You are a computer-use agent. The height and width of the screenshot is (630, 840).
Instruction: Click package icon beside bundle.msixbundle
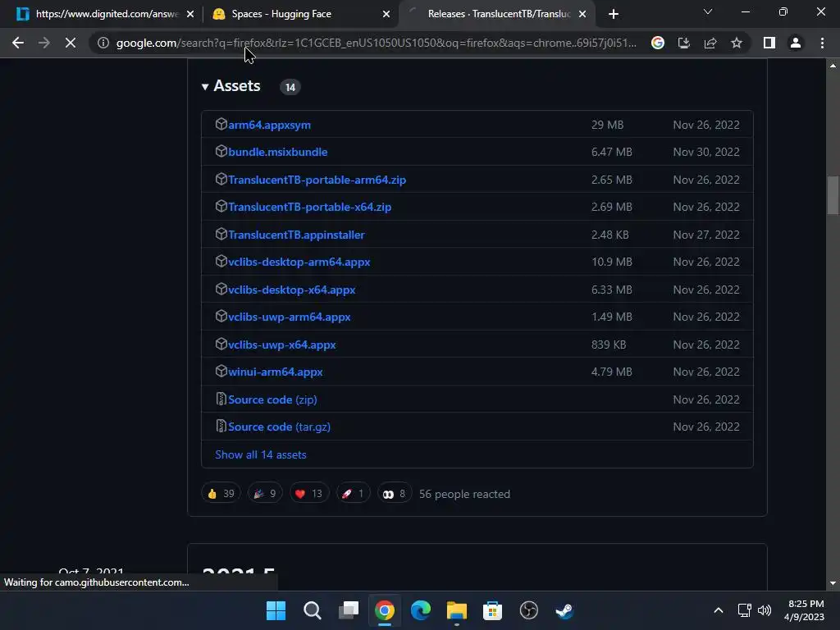coord(221,152)
